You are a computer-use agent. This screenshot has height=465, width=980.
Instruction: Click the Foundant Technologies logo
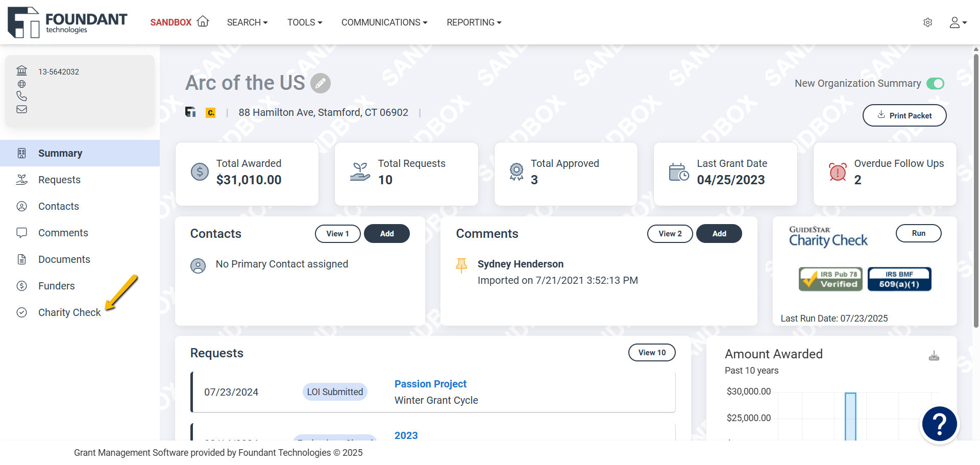(x=67, y=22)
